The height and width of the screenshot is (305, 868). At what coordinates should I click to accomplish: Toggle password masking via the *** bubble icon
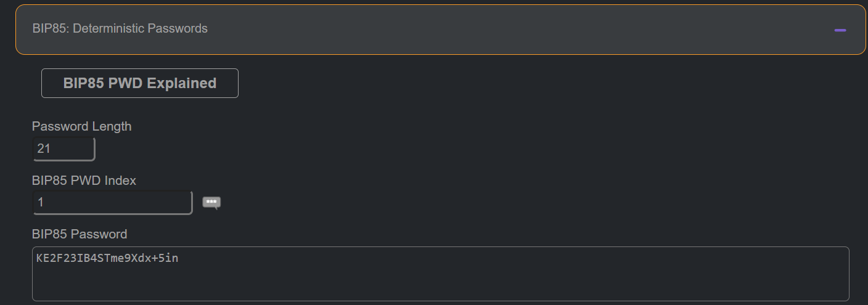211,203
